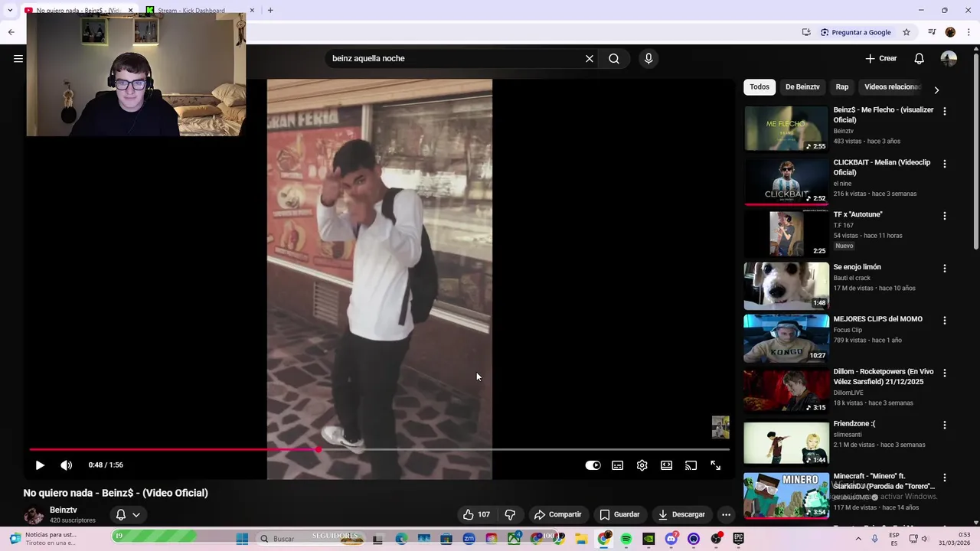Open options for TF x "Autotune" video
The image size is (980, 551).
(944, 216)
